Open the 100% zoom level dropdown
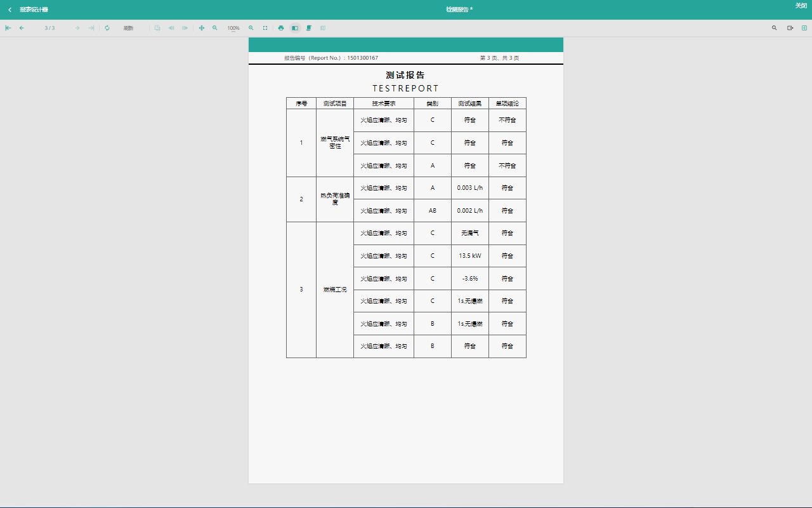Screen dimensions: 812x508 pos(233,28)
